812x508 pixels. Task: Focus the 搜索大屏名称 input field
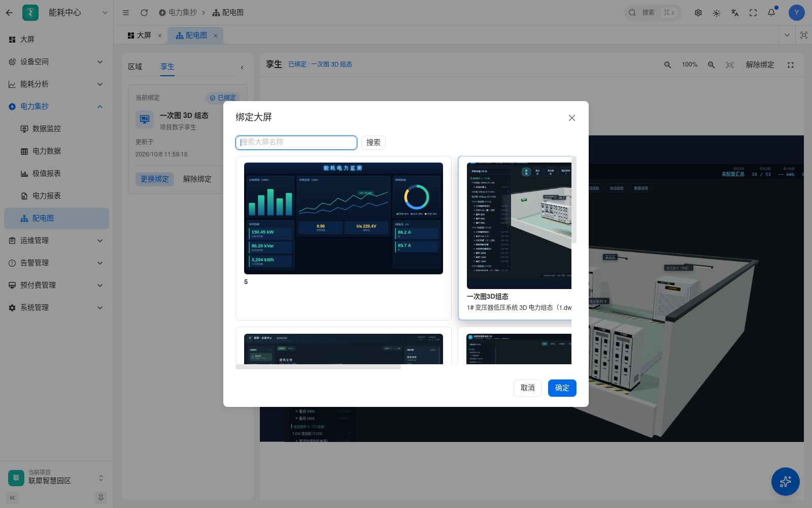[296, 143]
